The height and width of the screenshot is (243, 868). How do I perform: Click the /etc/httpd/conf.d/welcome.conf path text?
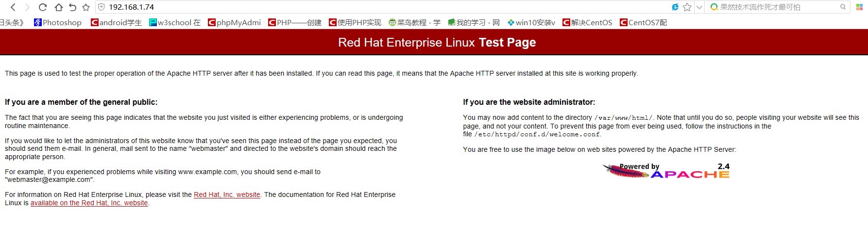click(537, 134)
